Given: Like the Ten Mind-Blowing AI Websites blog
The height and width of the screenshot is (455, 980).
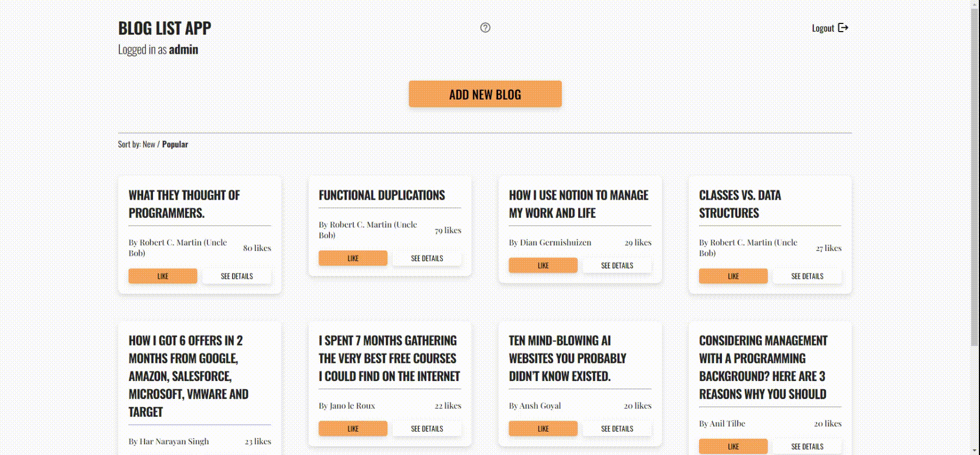Looking at the screenshot, I should pyautogui.click(x=543, y=428).
